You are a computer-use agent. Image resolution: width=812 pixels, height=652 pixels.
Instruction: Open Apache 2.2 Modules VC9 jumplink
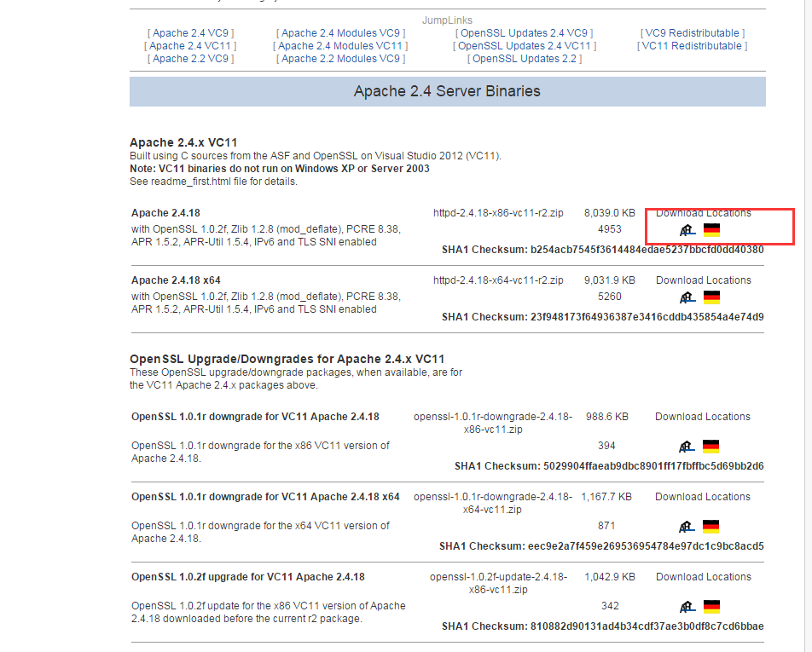341,59
